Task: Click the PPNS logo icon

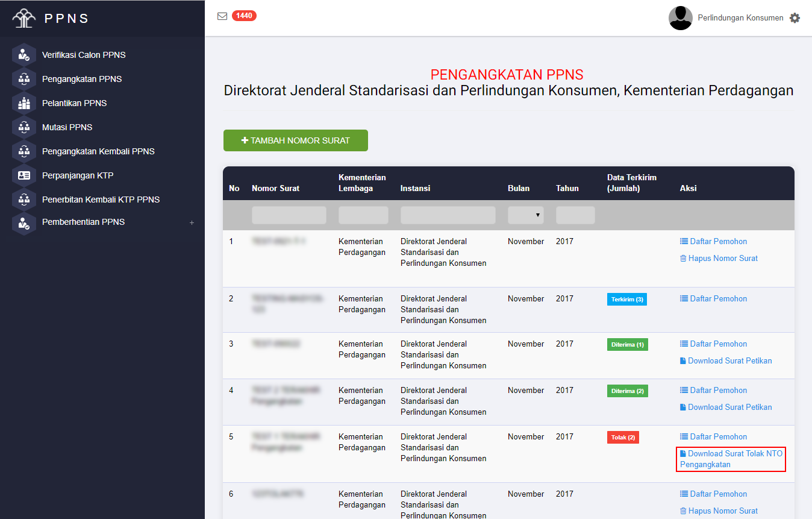Action: click(24, 18)
